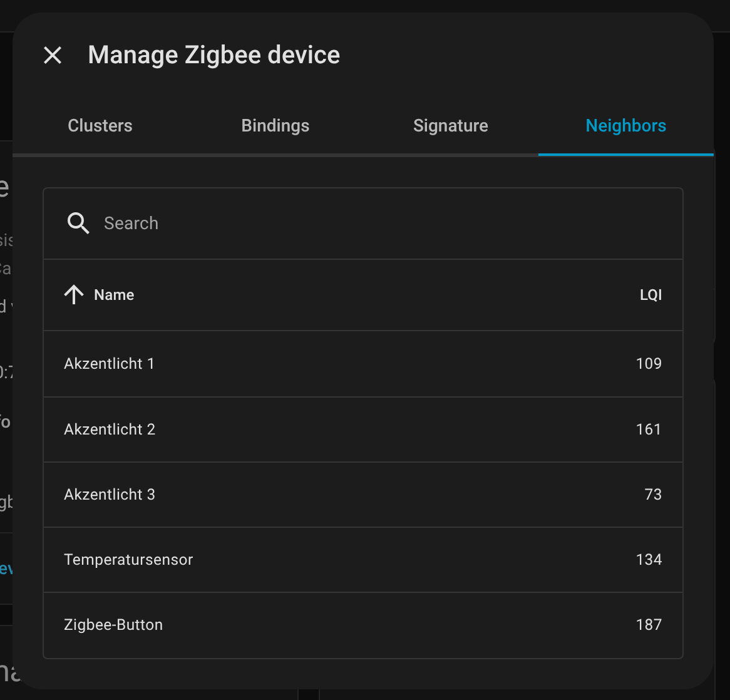The width and height of the screenshot is (730, 700).
Task: Switch to the Clusters tab
Action: 100,126
